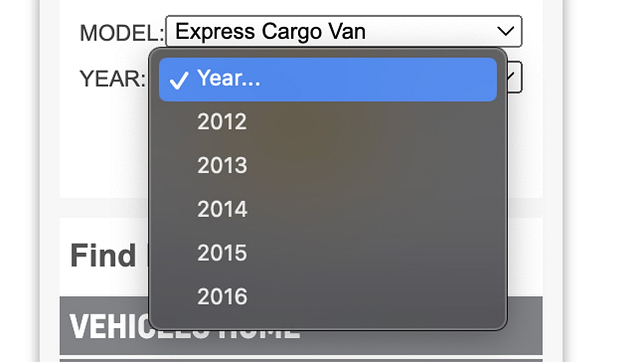Click the partially hidden YEAR dropdown arrow
Image resolution: width=644 pixels, height=362 pixels.
coord(513,78)
